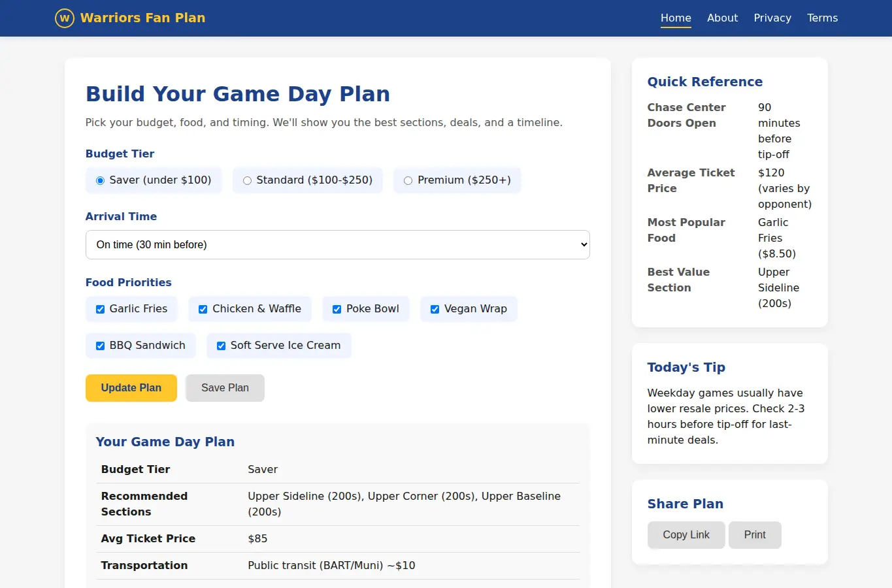Screen dimensions: 892x588
Task: Click the Quick Reference heading
Action: pos(705,82)
